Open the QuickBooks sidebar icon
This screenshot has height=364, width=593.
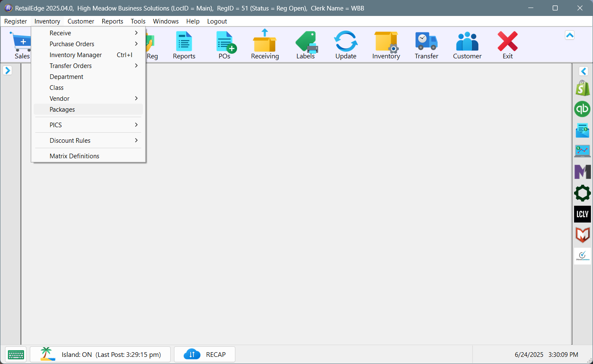coord(582,109)
